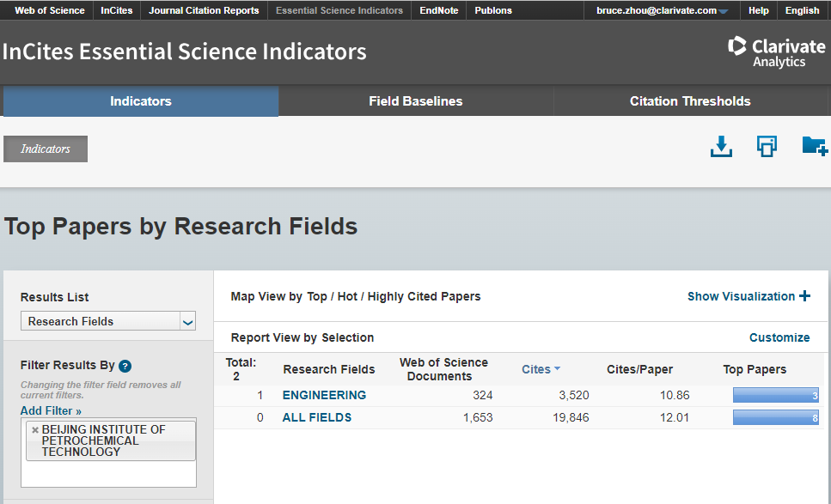Expand the user account email dropdown

[x=724, y=11]
